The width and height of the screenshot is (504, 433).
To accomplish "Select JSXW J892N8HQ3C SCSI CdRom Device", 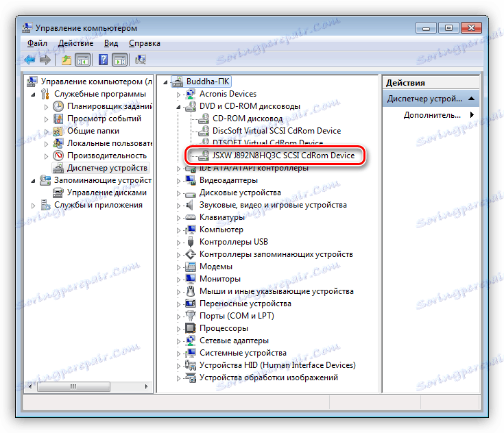I will 283,156.
